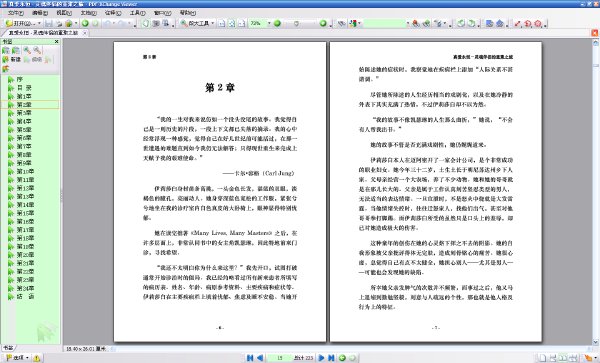The width and height of the screenshot is (600, 363).
Task: Click the red line drawing tool
Action: 518,23
